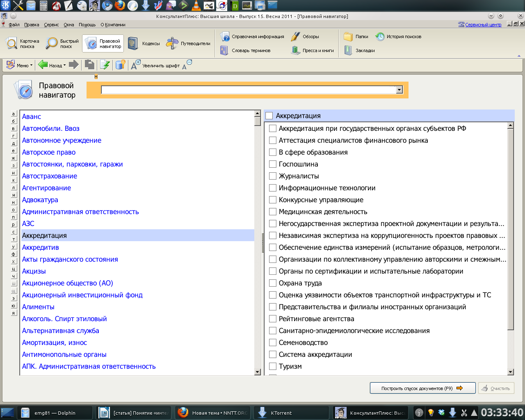Open Пресса и книги
The width and height of the screenshot is (525, 420).
tap(313, 50)
